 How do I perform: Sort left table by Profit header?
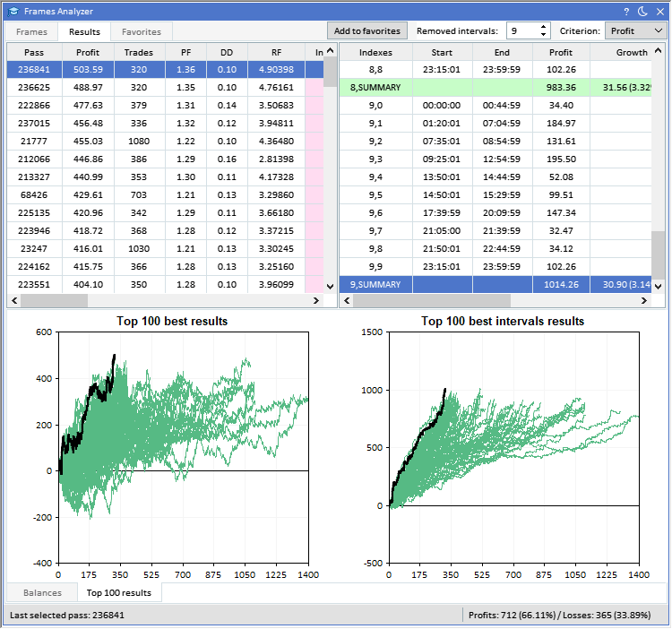pos(88,52)
